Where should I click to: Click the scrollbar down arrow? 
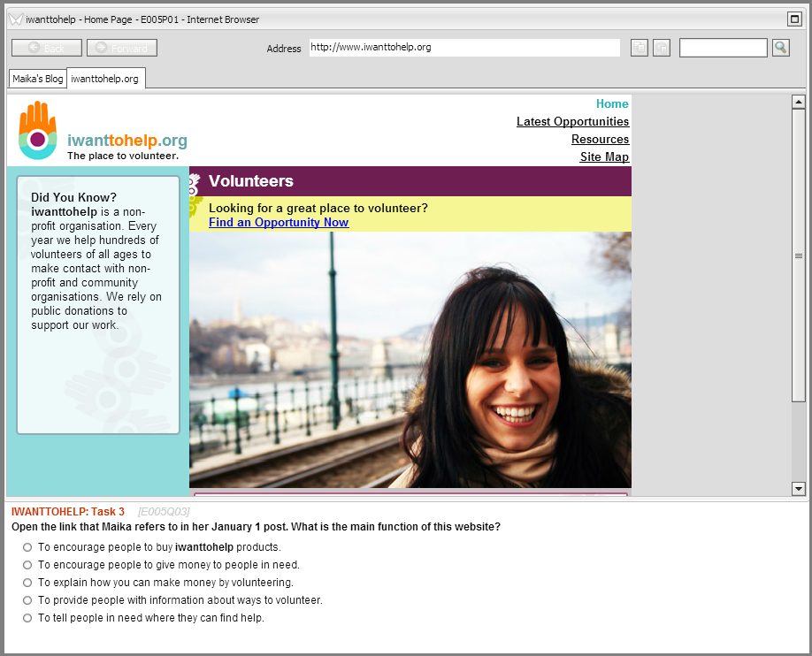799,488
